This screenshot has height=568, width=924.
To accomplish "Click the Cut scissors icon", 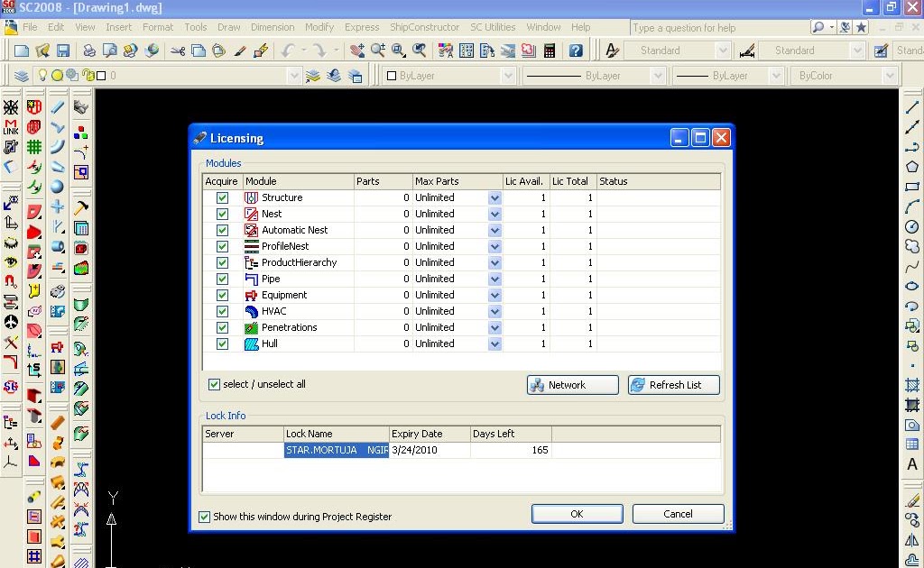I will click(178, 50).
